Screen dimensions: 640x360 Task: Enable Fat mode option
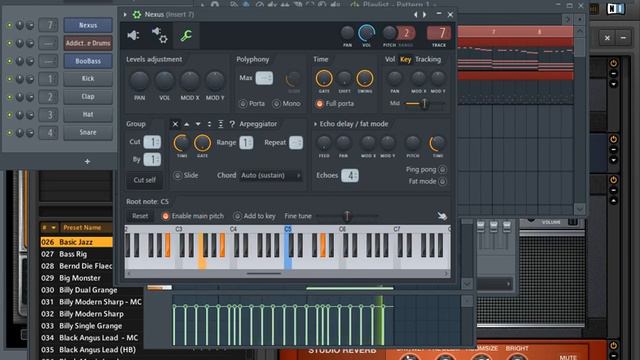coord(427,181)
